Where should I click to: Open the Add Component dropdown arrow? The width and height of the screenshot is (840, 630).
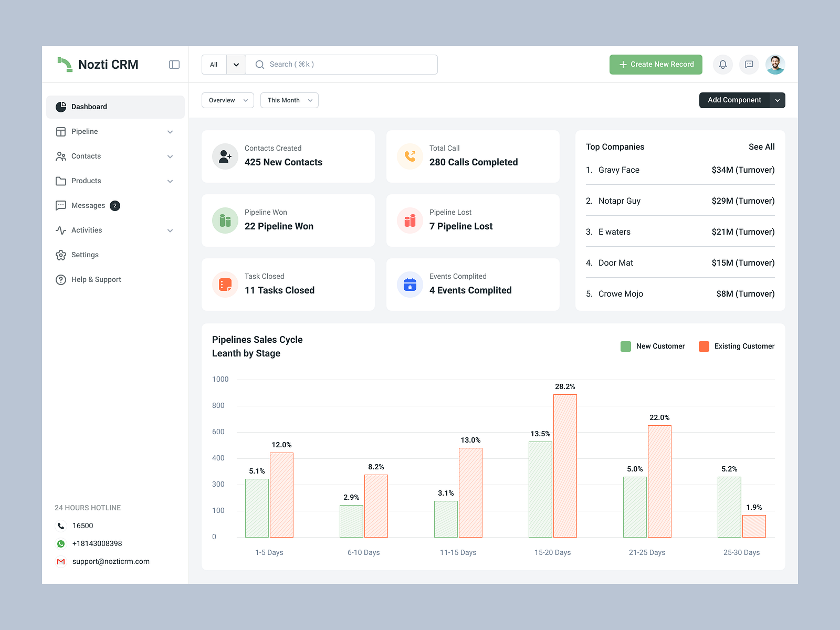(x=778, y=100)
